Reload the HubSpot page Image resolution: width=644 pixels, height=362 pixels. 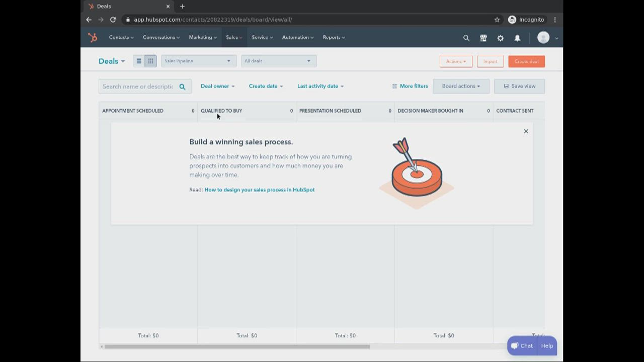113,20
